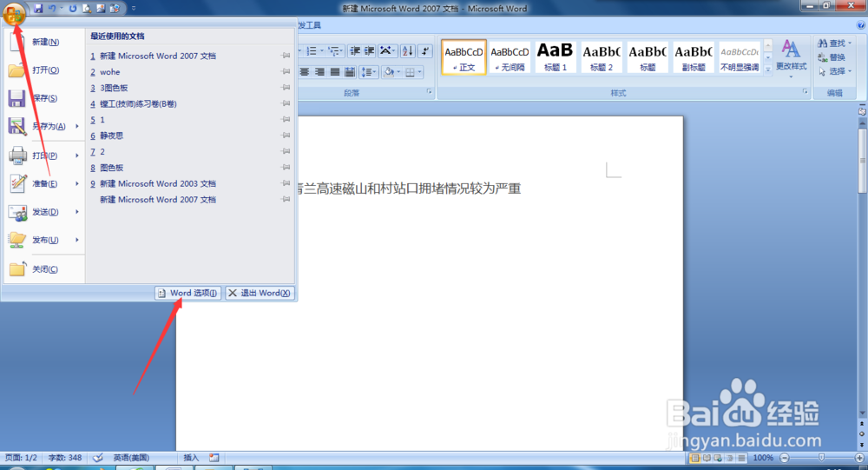Expand Send (发送) submenu arrow
The height and width of the screenshot is (470, 868).
[x=77, y=212]
